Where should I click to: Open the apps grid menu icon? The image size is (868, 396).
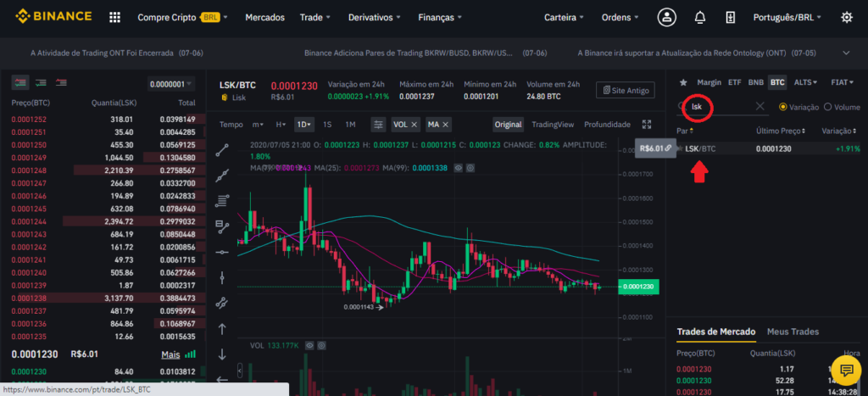pos(114,17)
